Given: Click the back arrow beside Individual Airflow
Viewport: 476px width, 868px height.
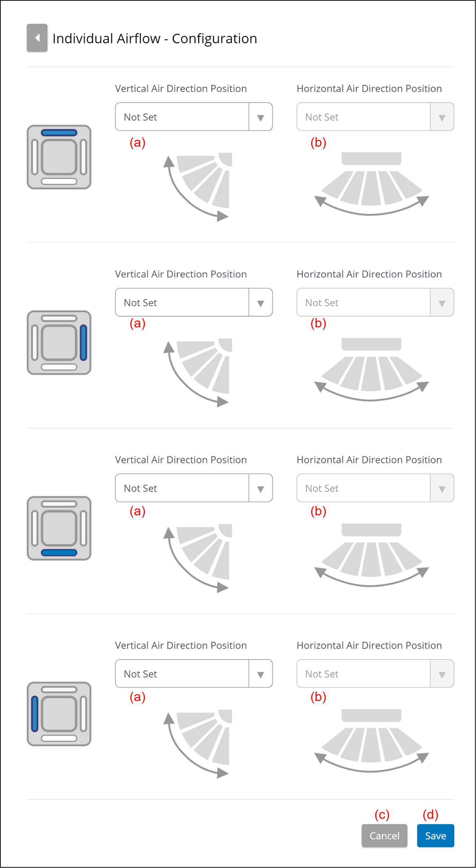Looking at the screenshot, I should pos(37,38).
